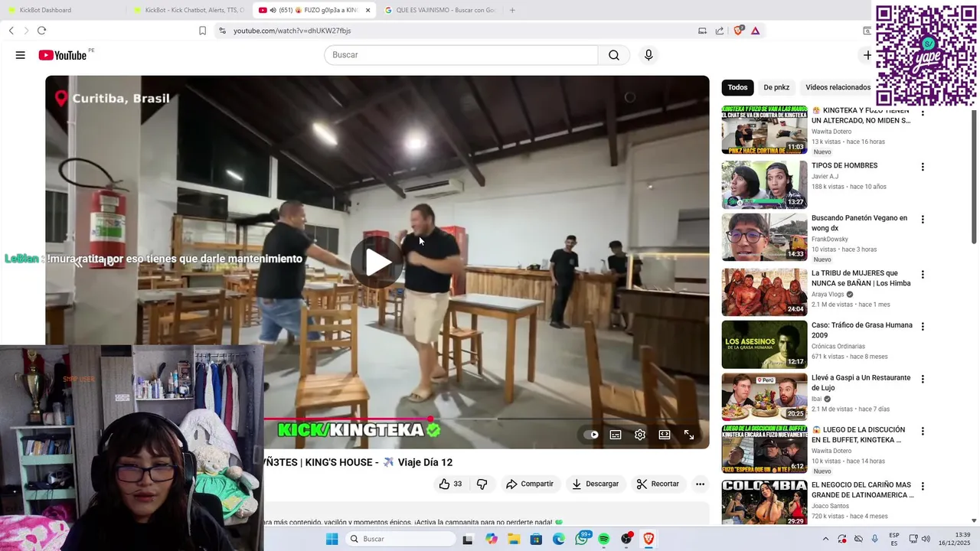Viewport: 980px width, 551px height.
Task: Like the video (33 likes)
Action: tap(452, 484)
